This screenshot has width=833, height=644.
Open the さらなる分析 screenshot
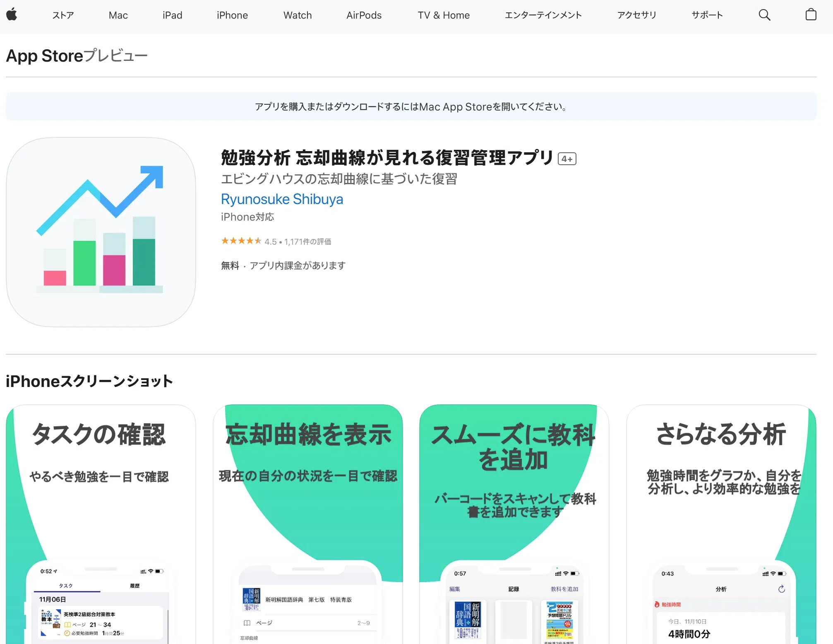(x=721, y=524)
